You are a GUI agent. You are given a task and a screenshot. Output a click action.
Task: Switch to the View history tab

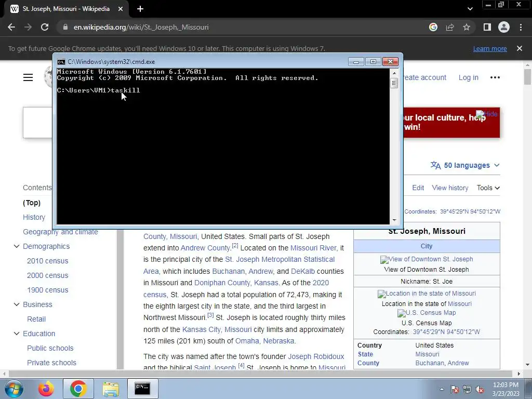[450, 188]
